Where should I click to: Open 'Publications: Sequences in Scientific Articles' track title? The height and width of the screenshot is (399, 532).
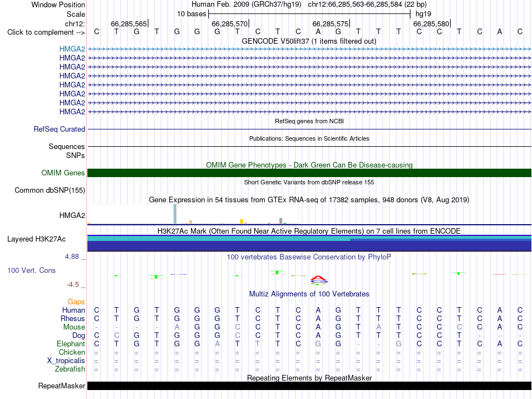(x=309, y=138)
